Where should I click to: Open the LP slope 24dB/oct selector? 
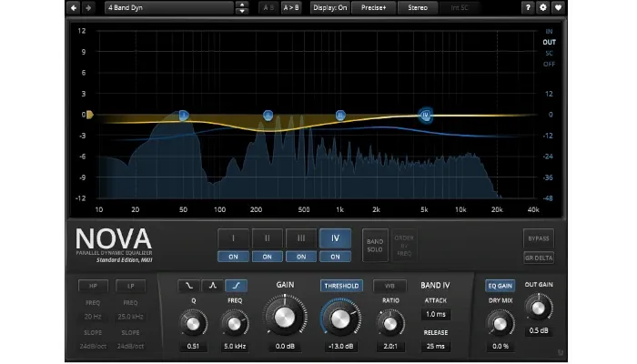(x=130, y=347)
